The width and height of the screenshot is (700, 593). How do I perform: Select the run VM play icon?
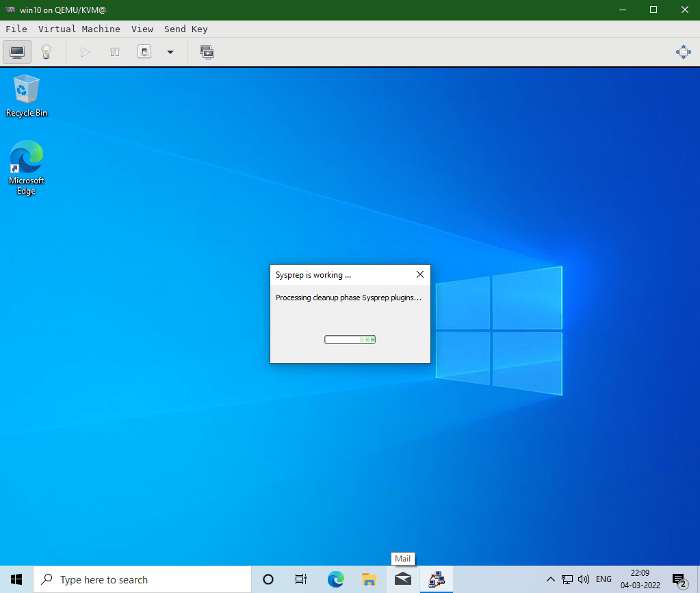[84, 52]
